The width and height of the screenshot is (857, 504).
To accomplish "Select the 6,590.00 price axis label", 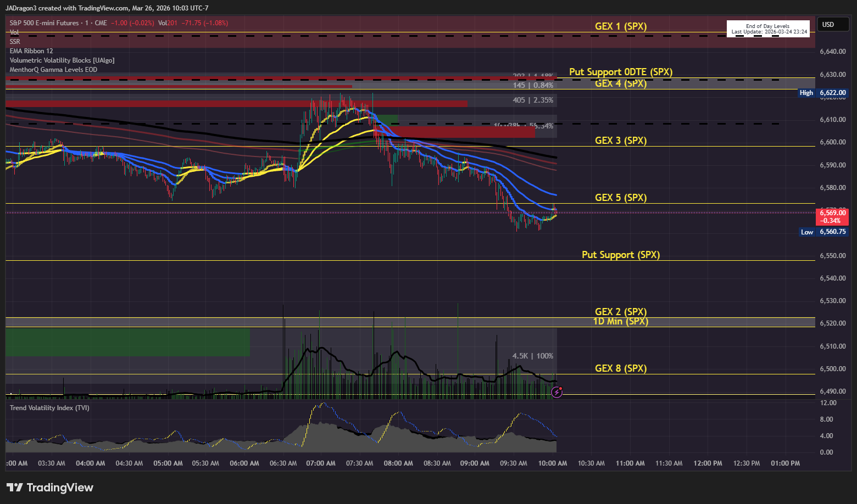I will pos(833,165).
